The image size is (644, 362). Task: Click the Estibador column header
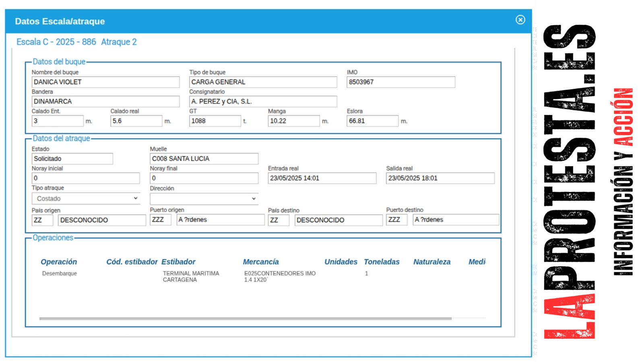click(x=178, y=262)
